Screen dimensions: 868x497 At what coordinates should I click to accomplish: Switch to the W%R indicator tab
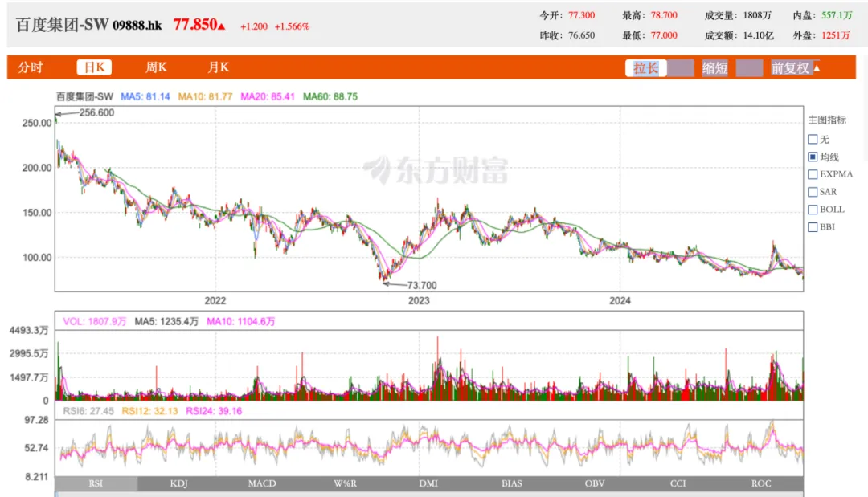click(346, 483)
